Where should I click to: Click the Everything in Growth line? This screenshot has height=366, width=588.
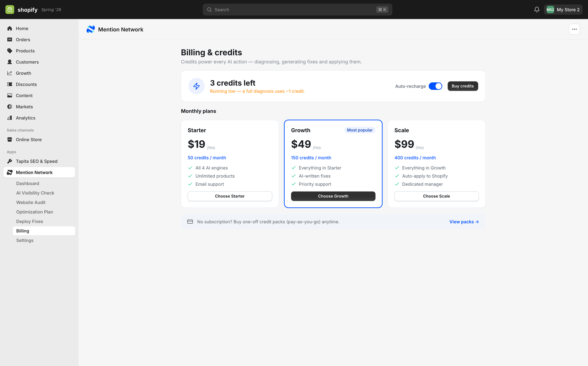[x=424, y=168]
